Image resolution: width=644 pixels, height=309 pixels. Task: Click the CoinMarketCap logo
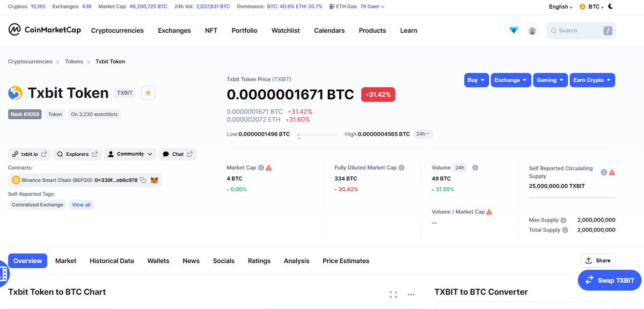tap(45, 30)
